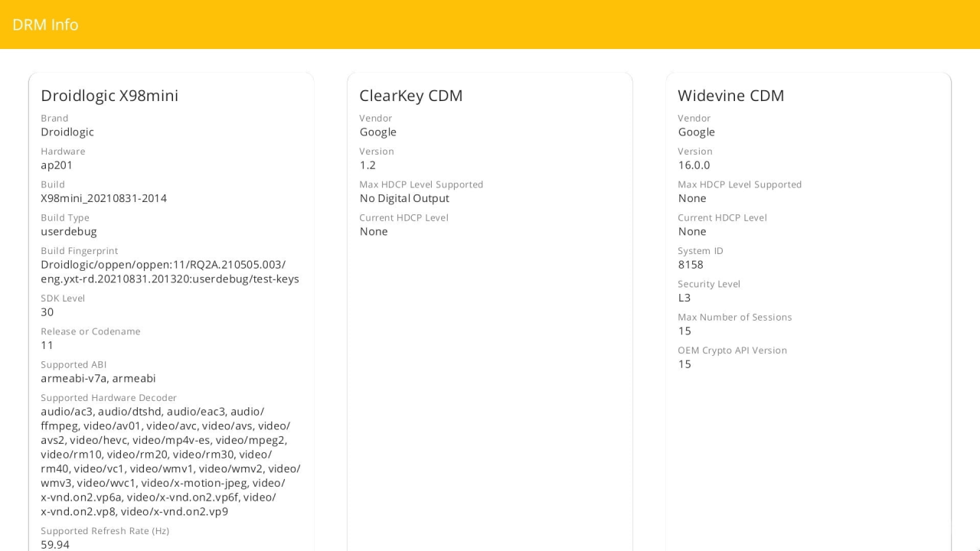Click the ClearKey Version value 1.2

pos(367,165)
